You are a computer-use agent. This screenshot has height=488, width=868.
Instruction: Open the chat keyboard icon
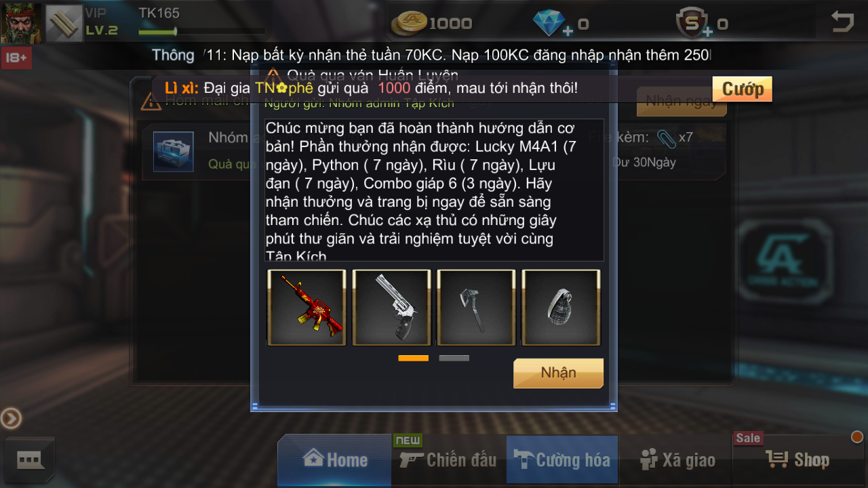pyautogui.click(x=30, y=461)
